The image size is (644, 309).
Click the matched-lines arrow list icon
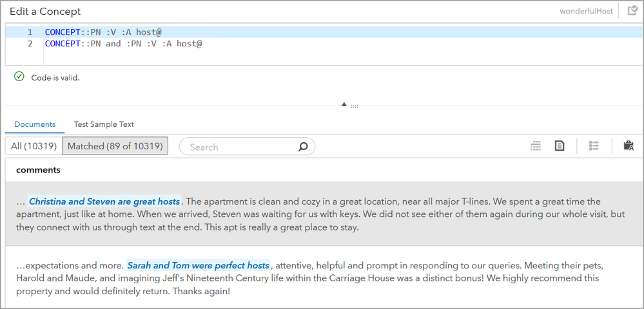pyautogui.click(x=594, y=146)
